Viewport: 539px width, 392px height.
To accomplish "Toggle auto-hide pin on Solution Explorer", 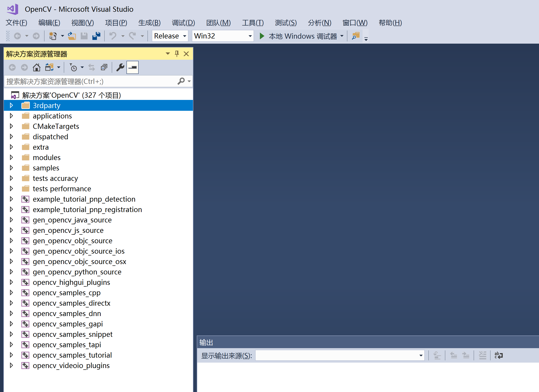I will pos(177,54).
